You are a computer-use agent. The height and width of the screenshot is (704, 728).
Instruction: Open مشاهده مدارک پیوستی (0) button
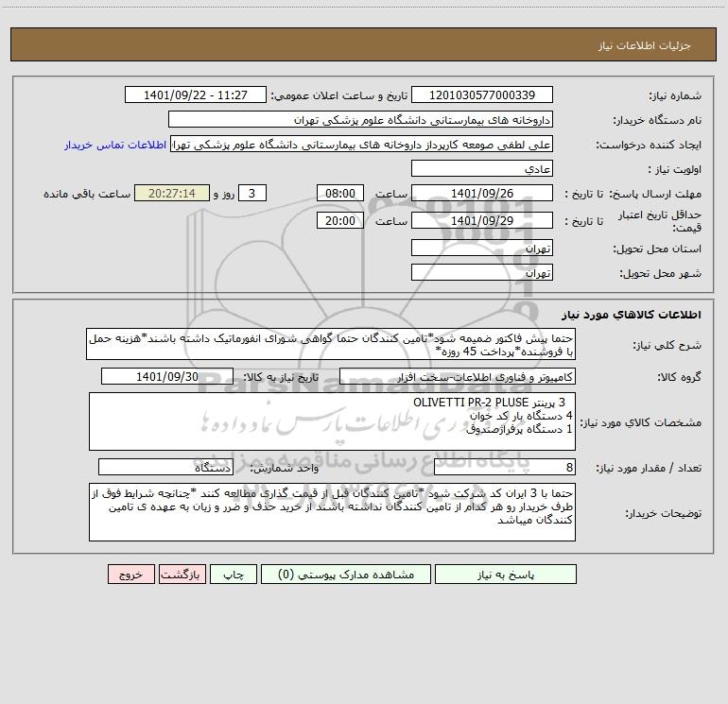(x=346, y=575)
